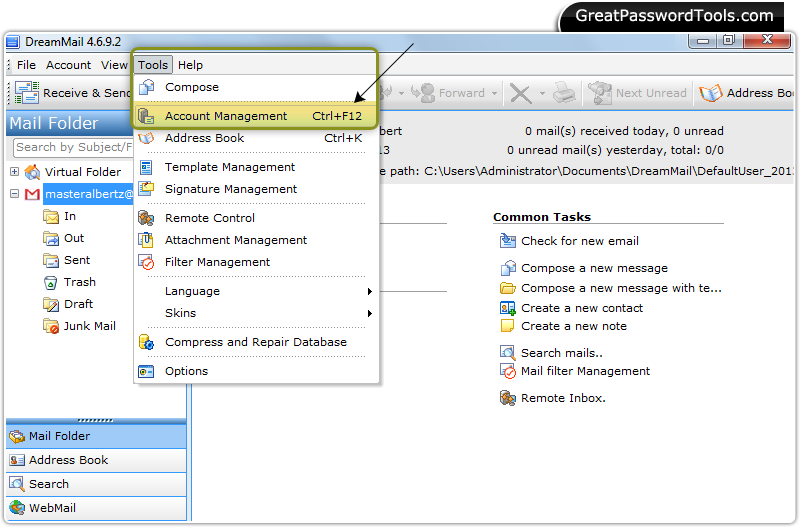Open the View menu
The image size is (800, 527).
114,65
